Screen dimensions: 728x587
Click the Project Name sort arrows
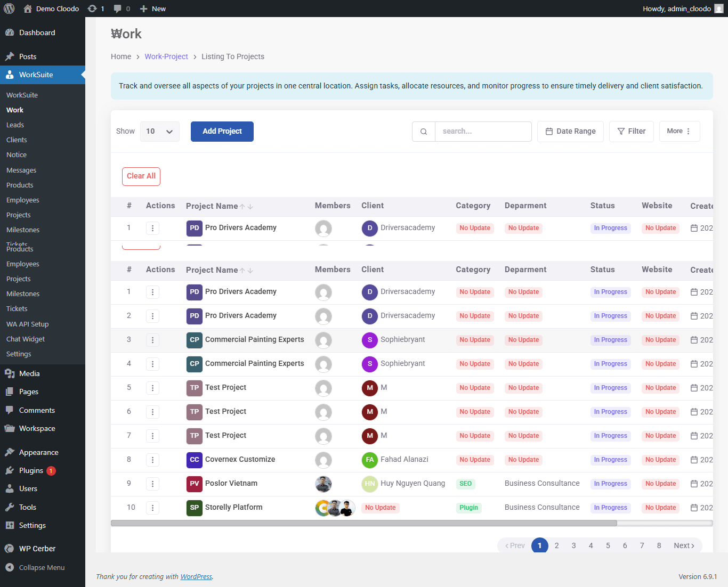[246, 271]
